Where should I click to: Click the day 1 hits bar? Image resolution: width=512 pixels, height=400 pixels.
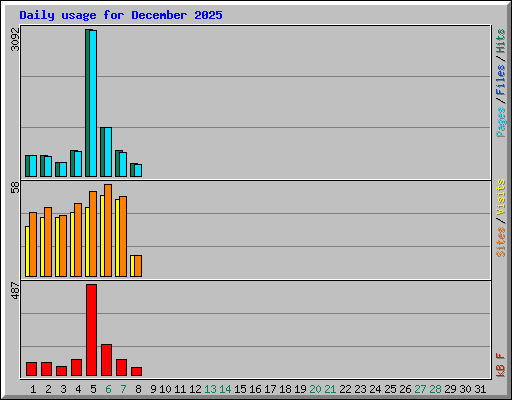point(28,166)
